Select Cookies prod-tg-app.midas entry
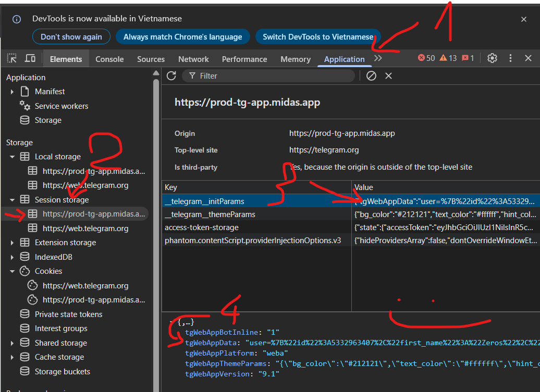This screenshot has width=540, height=392. coord(94,300)
